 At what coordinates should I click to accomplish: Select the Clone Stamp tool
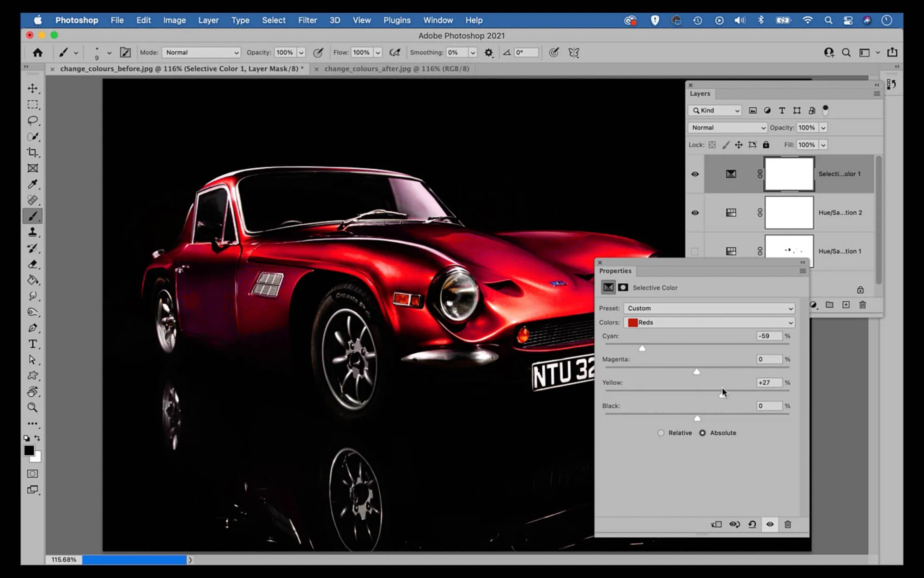(x=32, y=232)
